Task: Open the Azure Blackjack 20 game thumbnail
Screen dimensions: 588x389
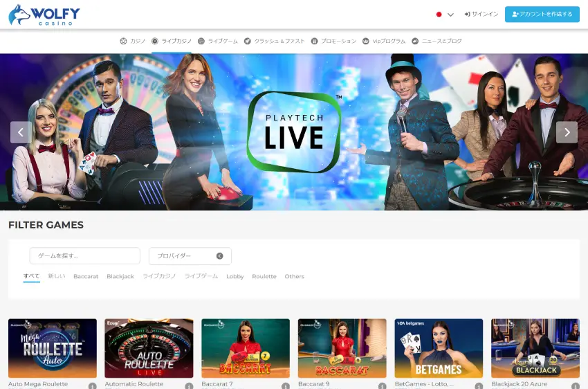Action: (535, 348)
